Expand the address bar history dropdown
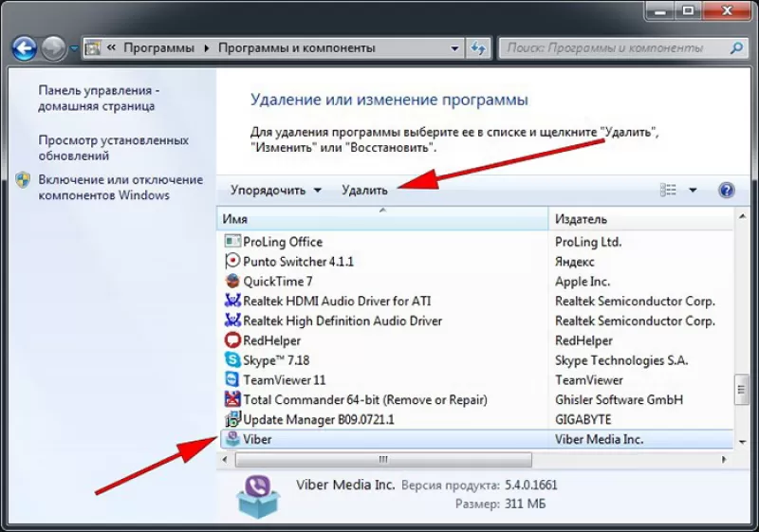759x532 pixels. coord(454,48)
